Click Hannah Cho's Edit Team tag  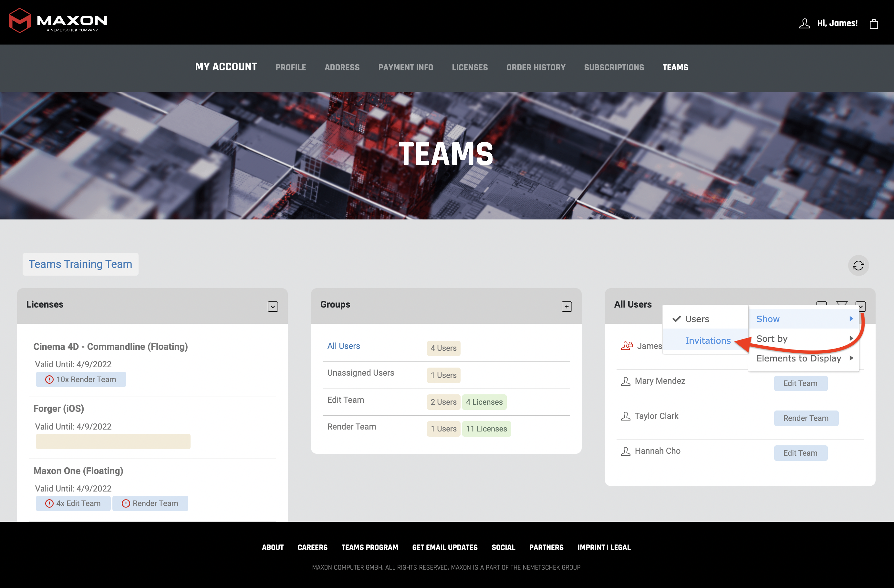(x=800, y=453)
